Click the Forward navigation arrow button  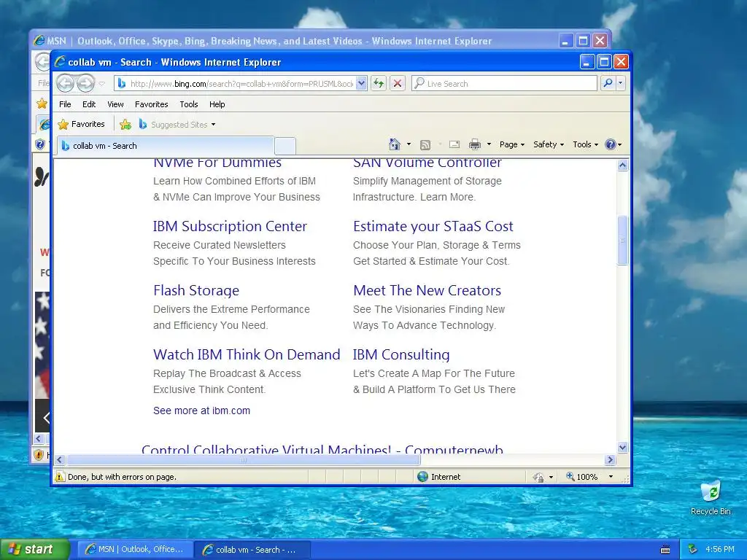click(x=86, y=83)
